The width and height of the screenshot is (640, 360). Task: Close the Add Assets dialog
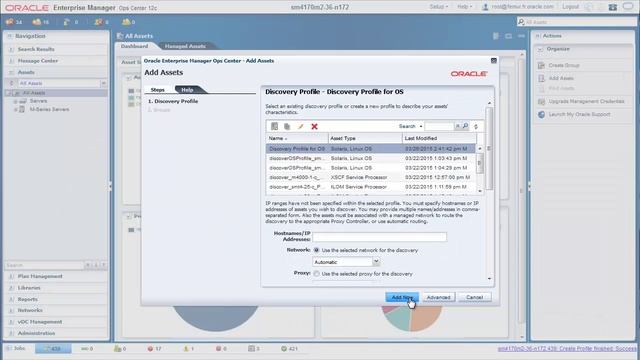tap(493, 60)
